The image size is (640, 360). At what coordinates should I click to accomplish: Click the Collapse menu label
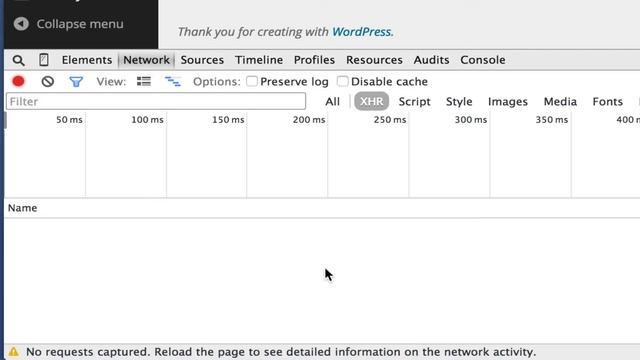coord(80,24)
